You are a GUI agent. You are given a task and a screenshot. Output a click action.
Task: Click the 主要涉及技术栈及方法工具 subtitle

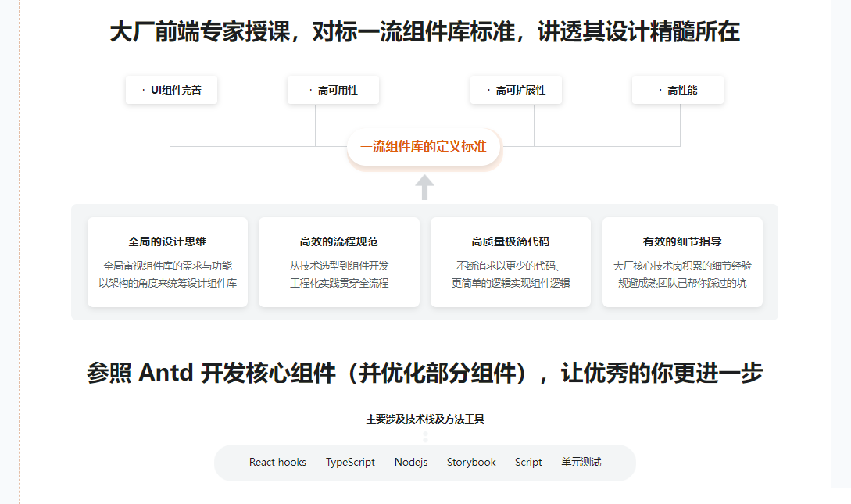(425, 419)
